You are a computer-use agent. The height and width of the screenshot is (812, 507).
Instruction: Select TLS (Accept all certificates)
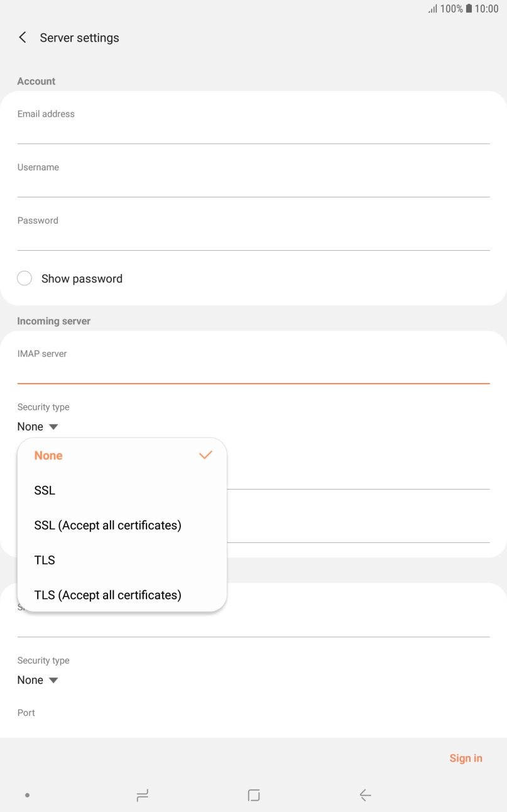(107, 595)
